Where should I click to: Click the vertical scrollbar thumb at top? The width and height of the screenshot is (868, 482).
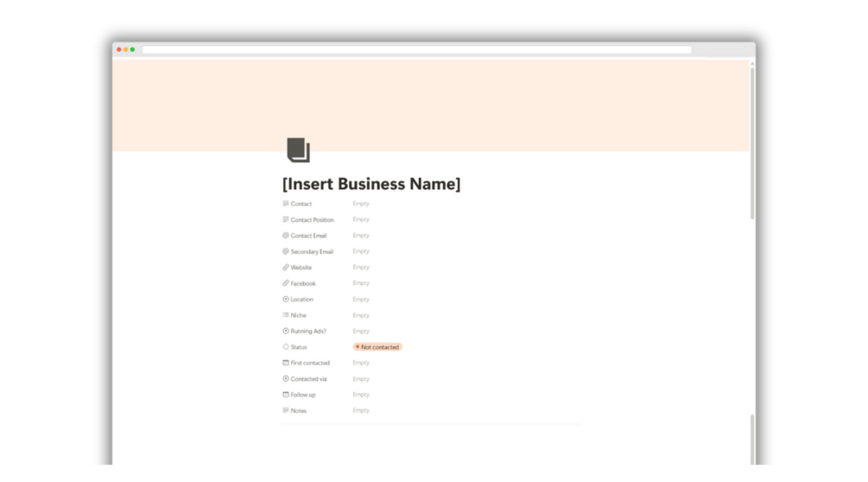[752, 143]
